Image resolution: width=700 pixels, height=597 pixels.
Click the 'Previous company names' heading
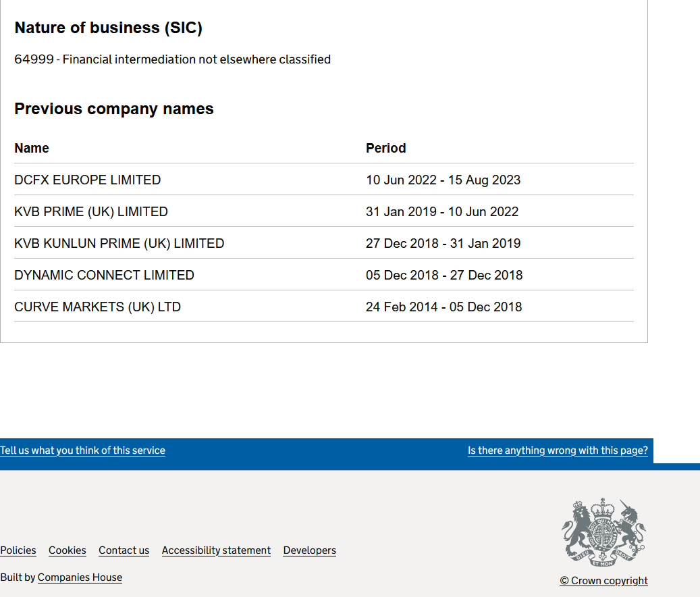click(113, 109)
